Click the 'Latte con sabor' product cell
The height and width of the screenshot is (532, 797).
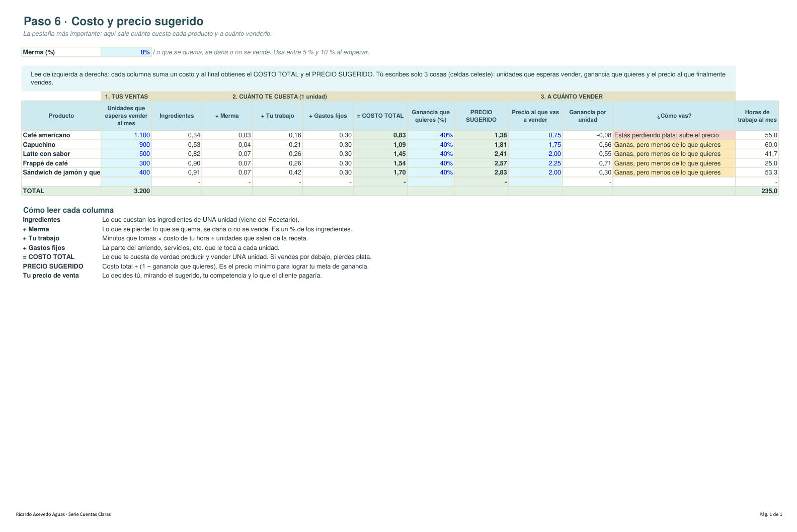[61, 154]
